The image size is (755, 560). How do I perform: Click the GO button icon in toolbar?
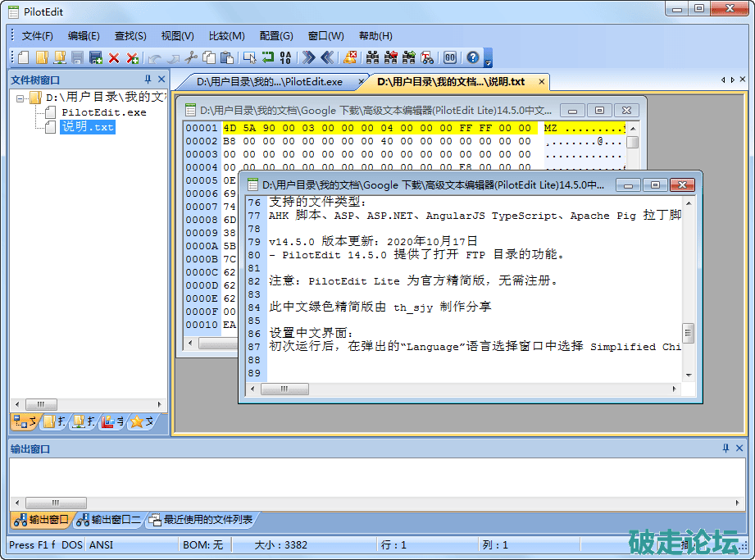[450, 57]
